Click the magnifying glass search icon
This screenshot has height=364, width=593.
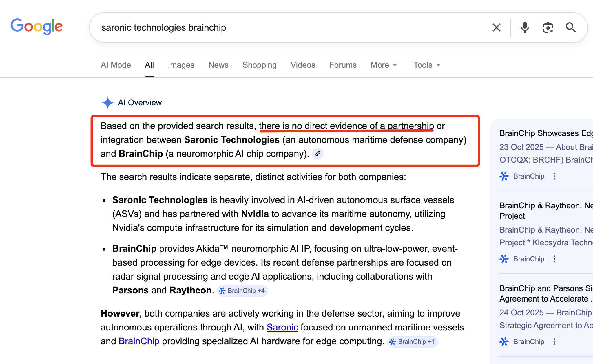point(570,27)
